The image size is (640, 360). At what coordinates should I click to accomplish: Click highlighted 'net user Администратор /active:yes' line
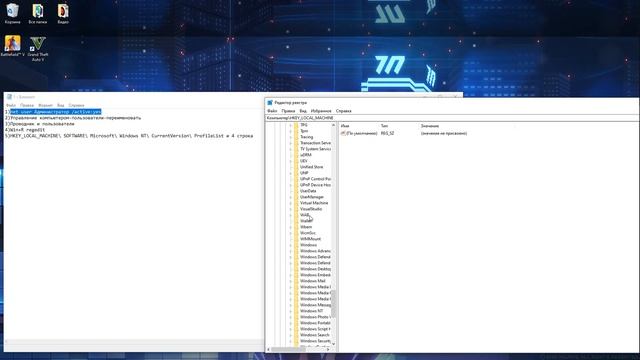click(56, 112)
